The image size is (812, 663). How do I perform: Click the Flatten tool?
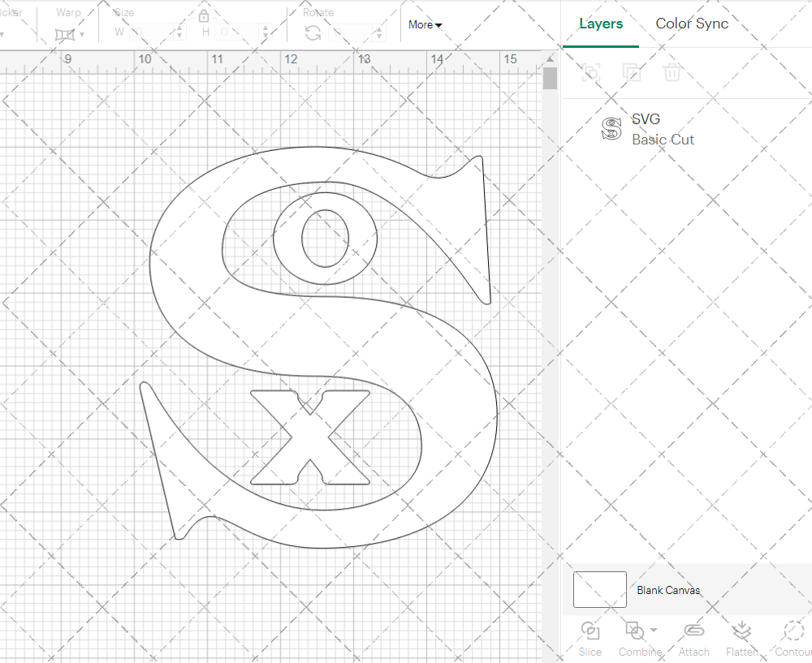[x=742, y=639]
